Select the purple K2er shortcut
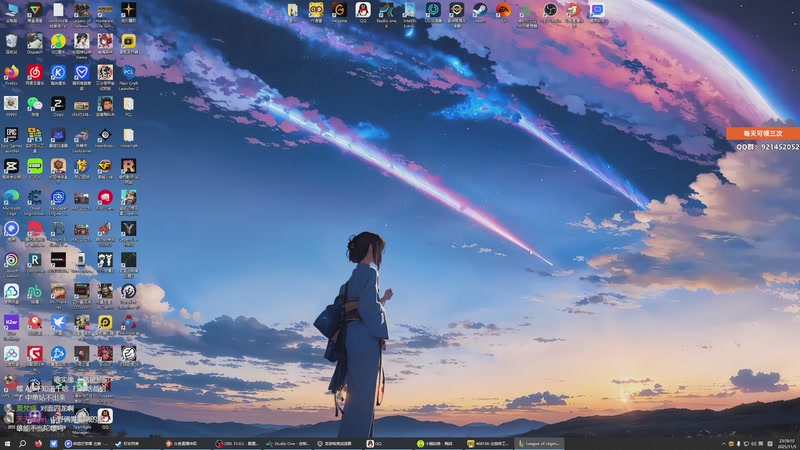Image resolution: width=800 pixels, height=450 pixels. tap(11, 326)
